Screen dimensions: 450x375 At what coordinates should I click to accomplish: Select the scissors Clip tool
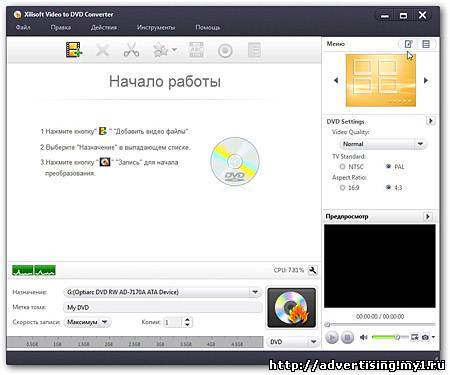pos(131,50)
